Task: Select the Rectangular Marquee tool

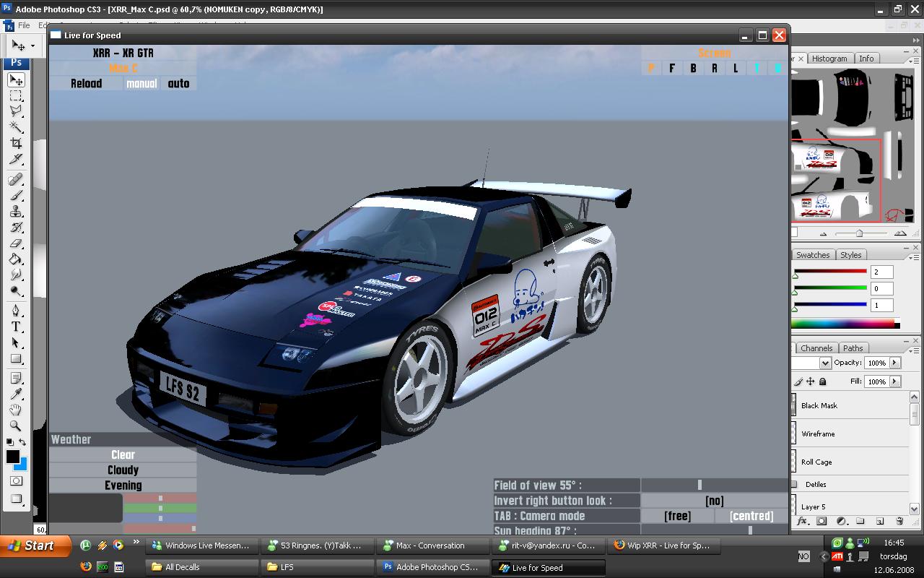Action: pos(16,95)
